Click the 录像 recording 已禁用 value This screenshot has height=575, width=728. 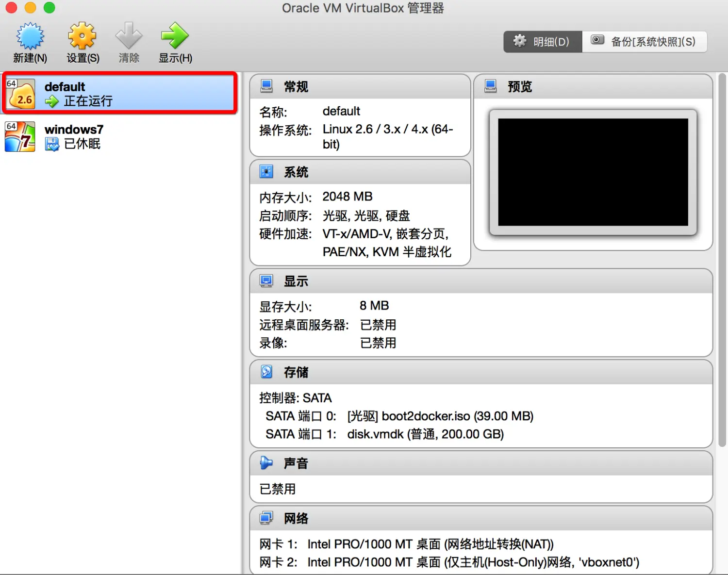point(378,343)
